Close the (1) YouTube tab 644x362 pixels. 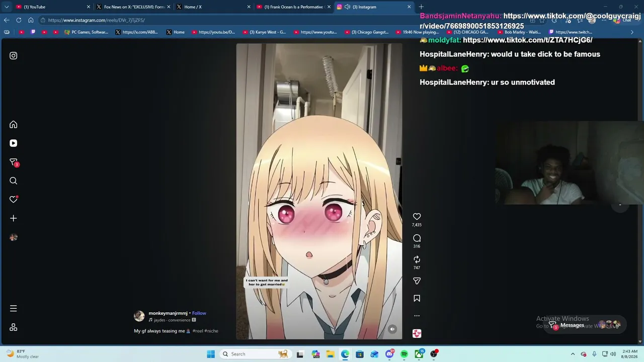coord(89,7)
